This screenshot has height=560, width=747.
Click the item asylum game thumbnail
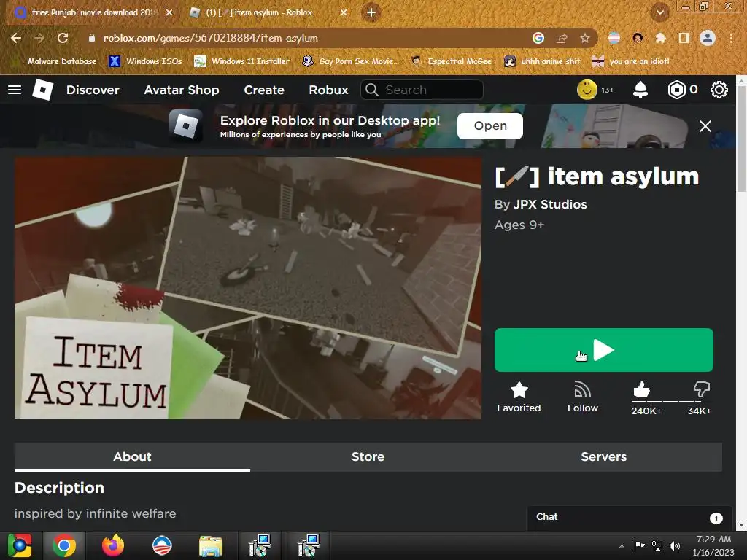coord(248,287)
